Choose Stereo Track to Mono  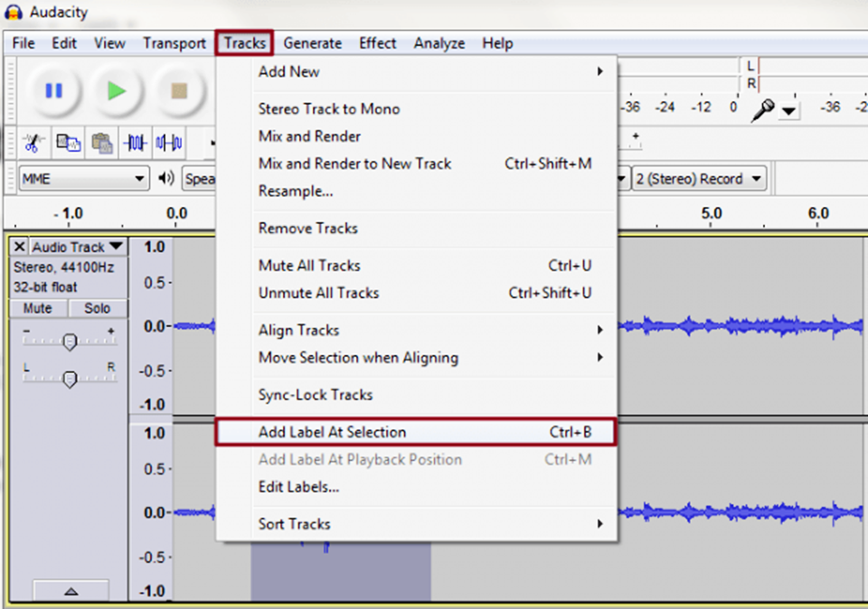click(x=416, y=109)
